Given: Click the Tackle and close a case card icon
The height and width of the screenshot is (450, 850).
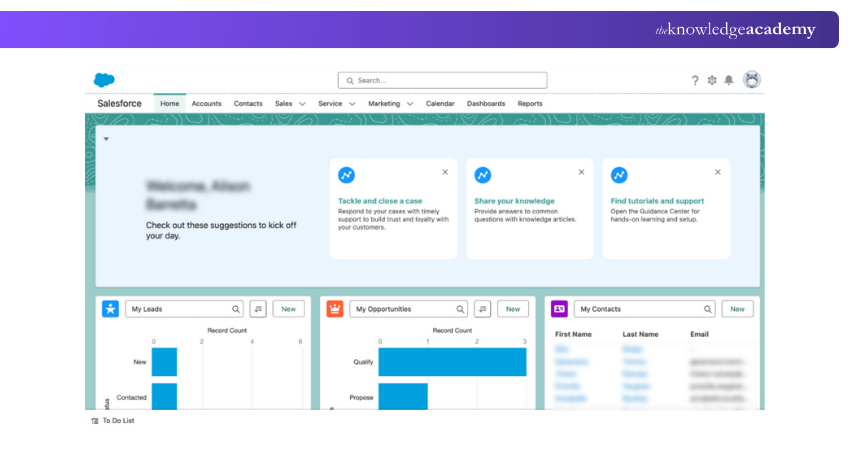Looking at the screenshot, I should coord(346,175).
